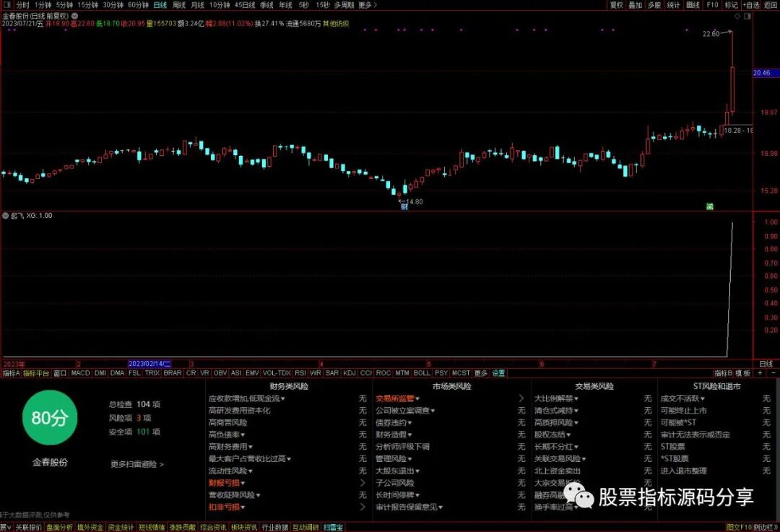This screenshot has height=532, width=780.
Task: Switch to 日线 daily chart period
Action: [x=160, y=5]
